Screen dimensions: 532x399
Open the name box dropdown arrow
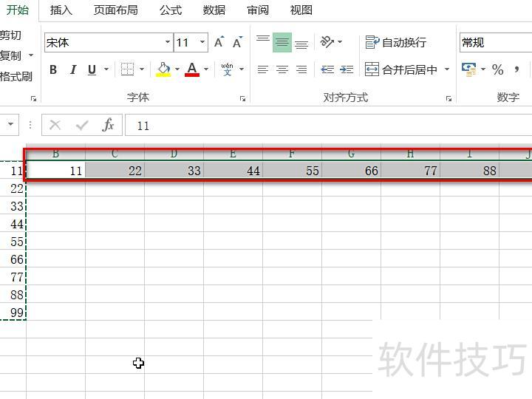tap(11, 124)
